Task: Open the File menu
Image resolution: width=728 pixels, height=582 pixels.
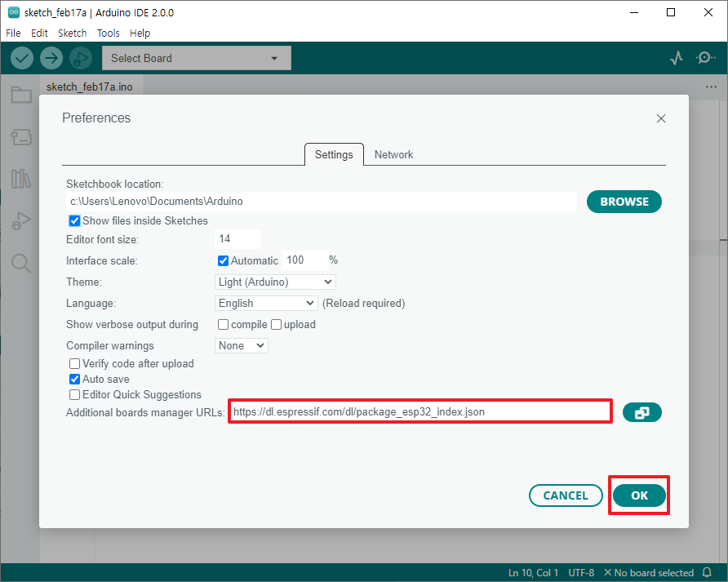Action: (13, 33)
